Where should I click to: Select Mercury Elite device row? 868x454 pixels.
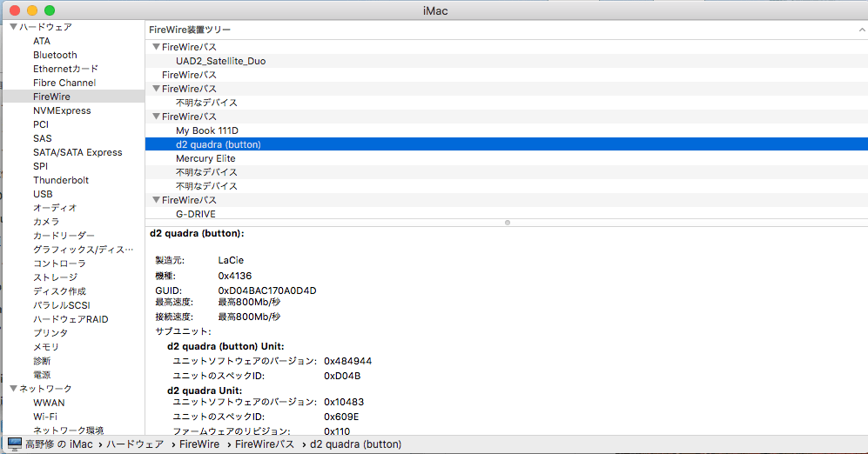tap(507, 158)
